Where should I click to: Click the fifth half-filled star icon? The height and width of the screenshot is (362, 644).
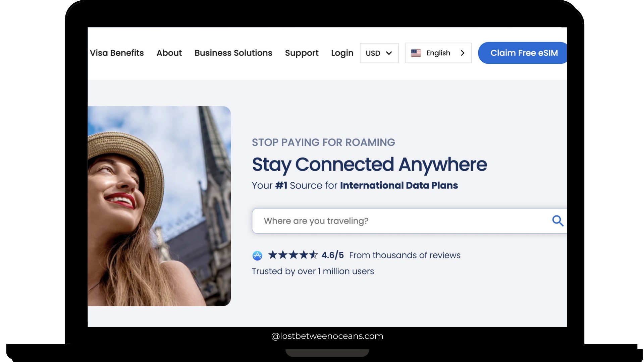pyautogui.click(x=314, y=255)
